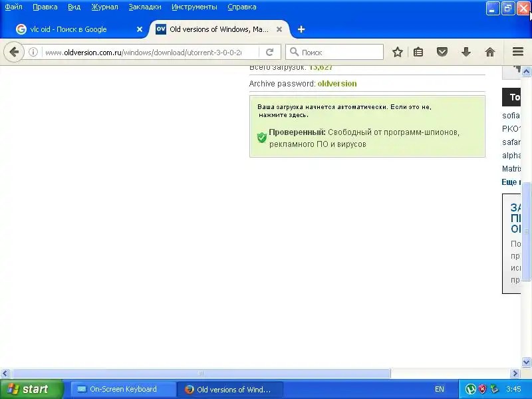Viewport: 532px width, 399px height.
Task: Click the horizontal scrollbar thumb
Action: click(x=201, y=374)
